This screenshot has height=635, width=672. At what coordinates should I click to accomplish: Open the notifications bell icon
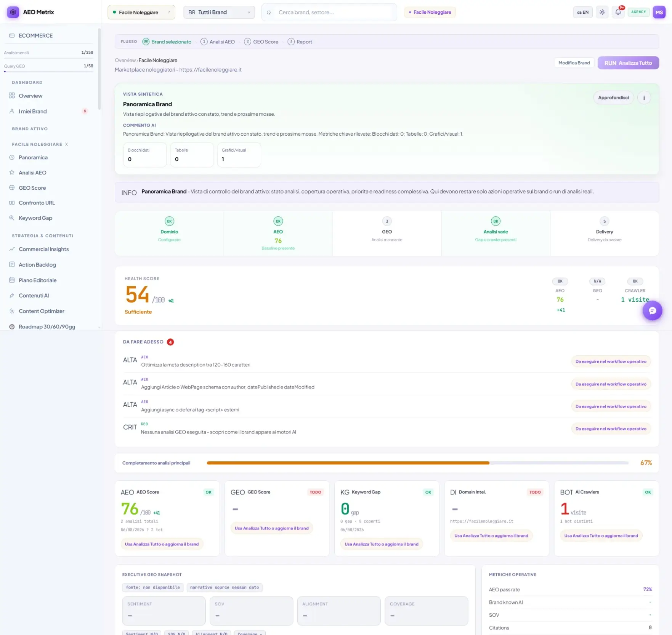618,12
